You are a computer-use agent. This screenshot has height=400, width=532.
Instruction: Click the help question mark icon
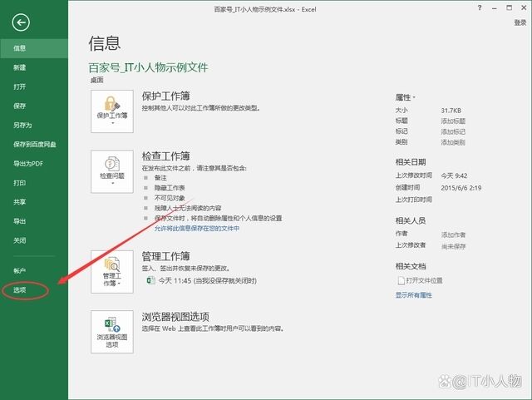click(x=480, y=7)
